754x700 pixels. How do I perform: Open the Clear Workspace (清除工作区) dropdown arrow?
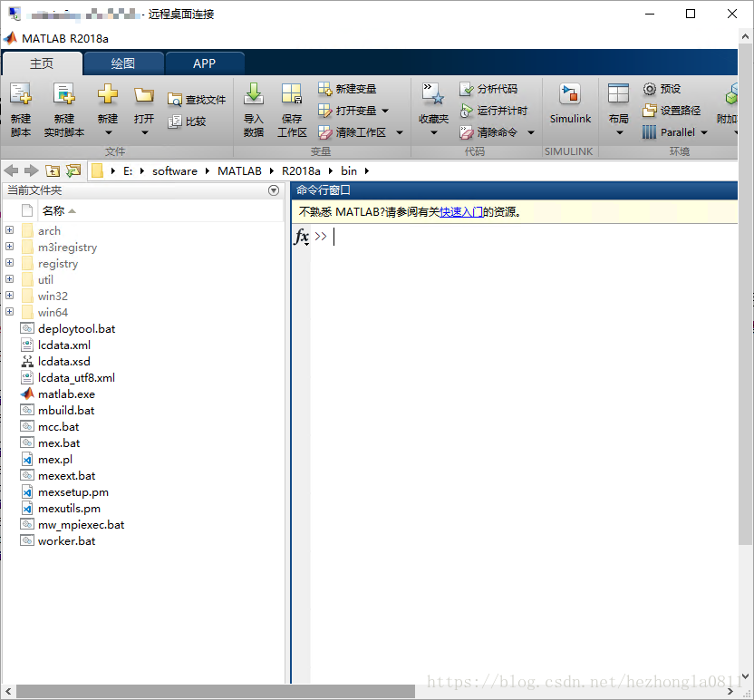point(400,132)
